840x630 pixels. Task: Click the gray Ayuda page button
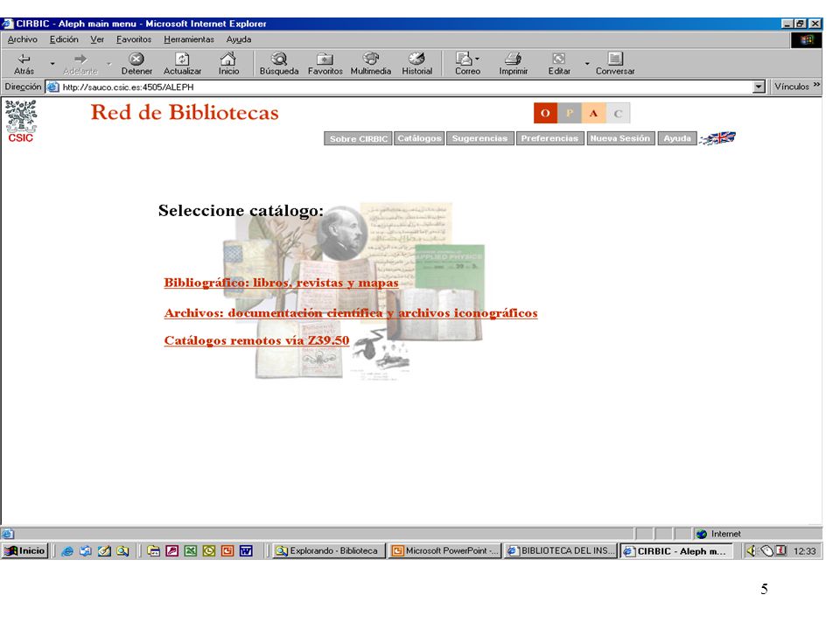point(677,139)
